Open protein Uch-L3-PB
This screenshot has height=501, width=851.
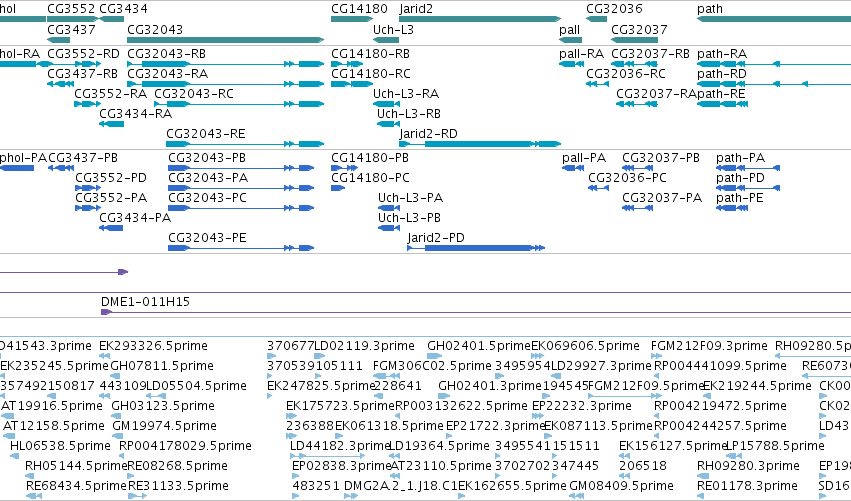pos(409,218)
